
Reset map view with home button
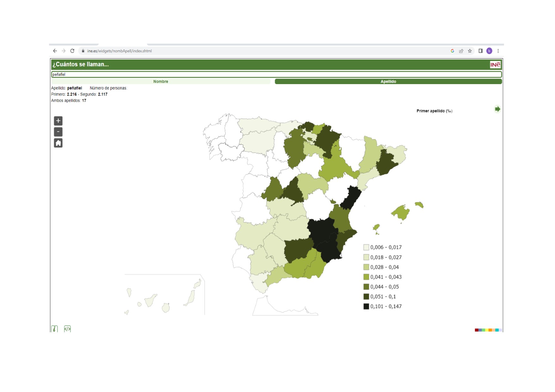(x=58, y=143)
